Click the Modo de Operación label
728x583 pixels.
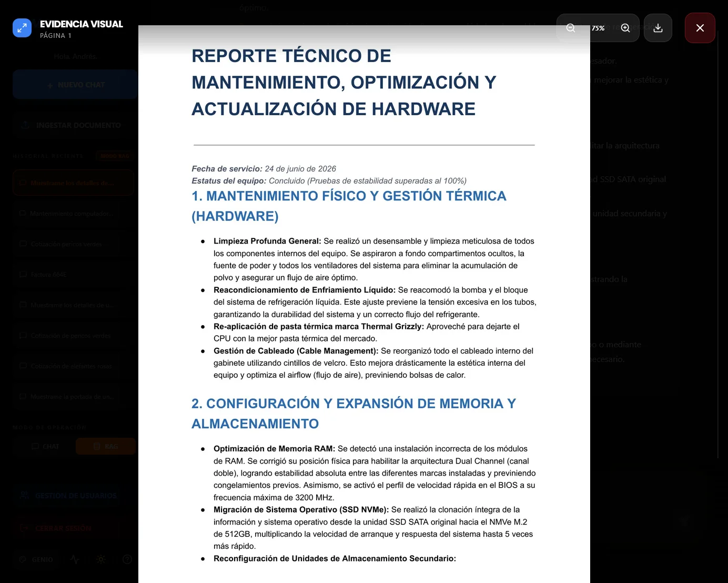click(49, 427)
